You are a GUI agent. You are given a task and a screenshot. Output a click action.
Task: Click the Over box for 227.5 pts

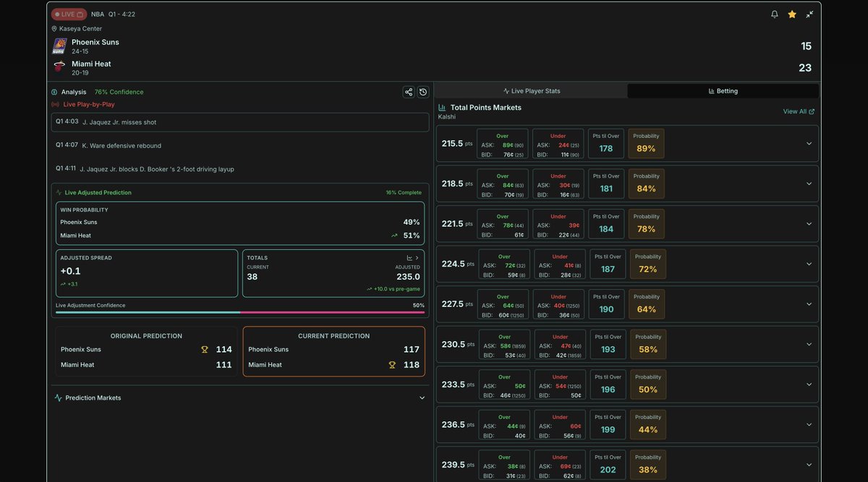pos(504,304)
